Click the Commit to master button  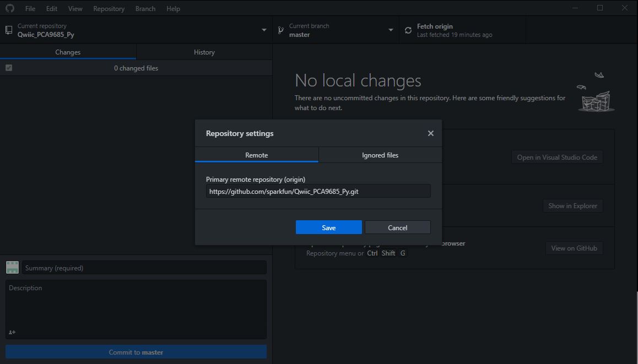tap(136, 351)
